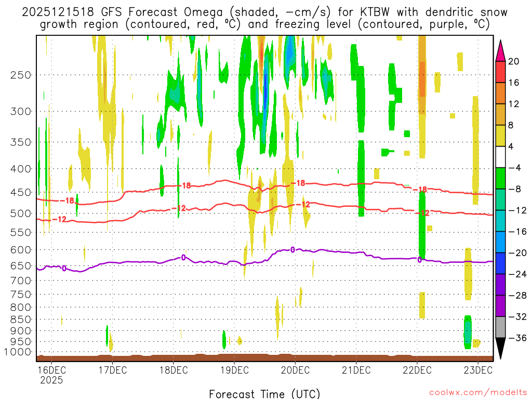
Task: Click the 600 pressure level label
Action: pos(21,250)
